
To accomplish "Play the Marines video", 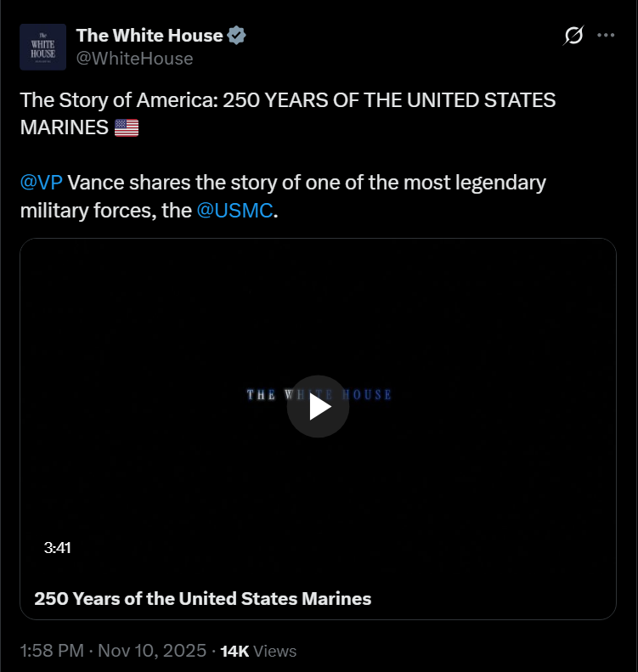I will click(318, 406).
